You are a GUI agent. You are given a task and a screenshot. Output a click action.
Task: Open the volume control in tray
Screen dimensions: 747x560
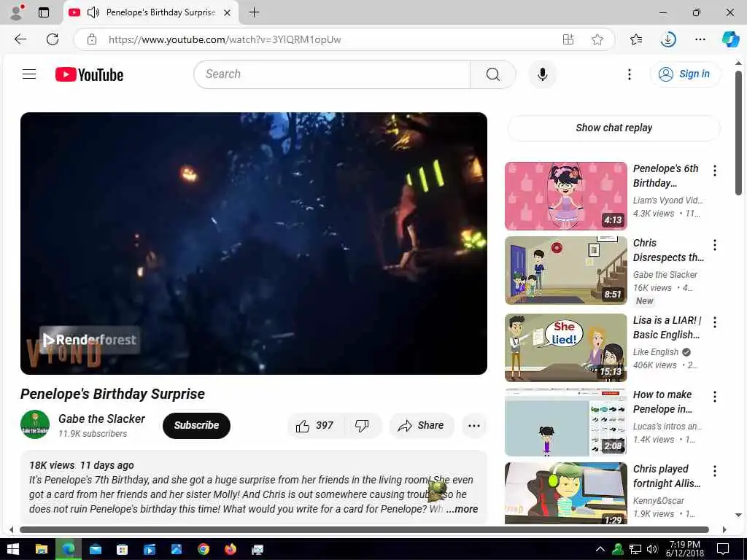[x=651, y=549]
